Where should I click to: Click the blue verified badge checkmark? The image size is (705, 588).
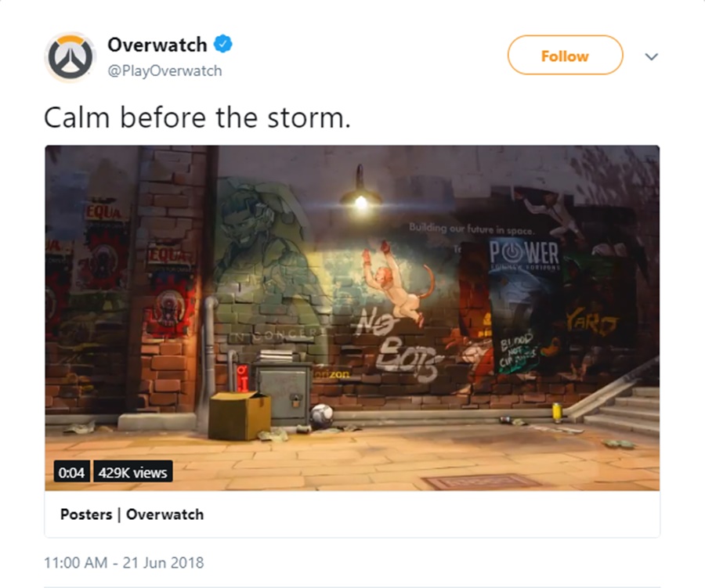tap(222, 44)
